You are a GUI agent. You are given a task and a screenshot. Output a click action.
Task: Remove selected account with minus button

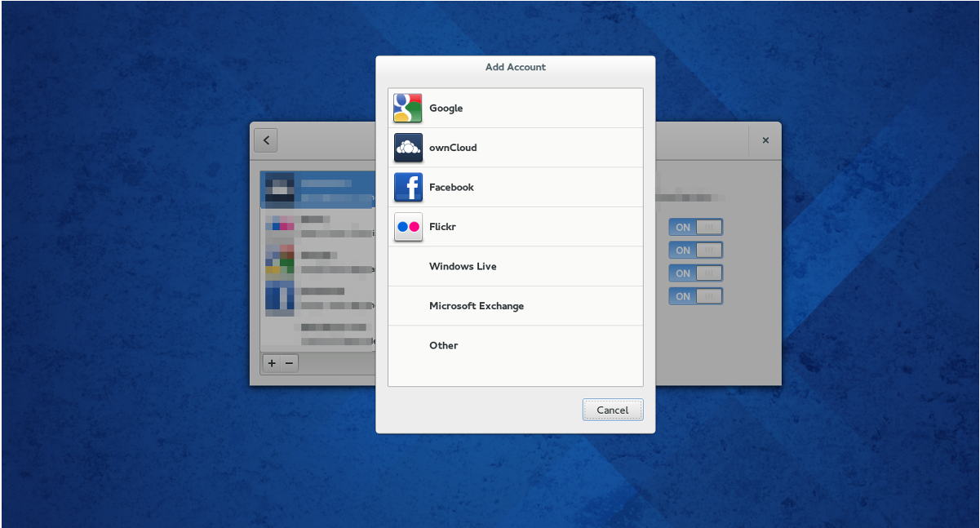point(290,363)
